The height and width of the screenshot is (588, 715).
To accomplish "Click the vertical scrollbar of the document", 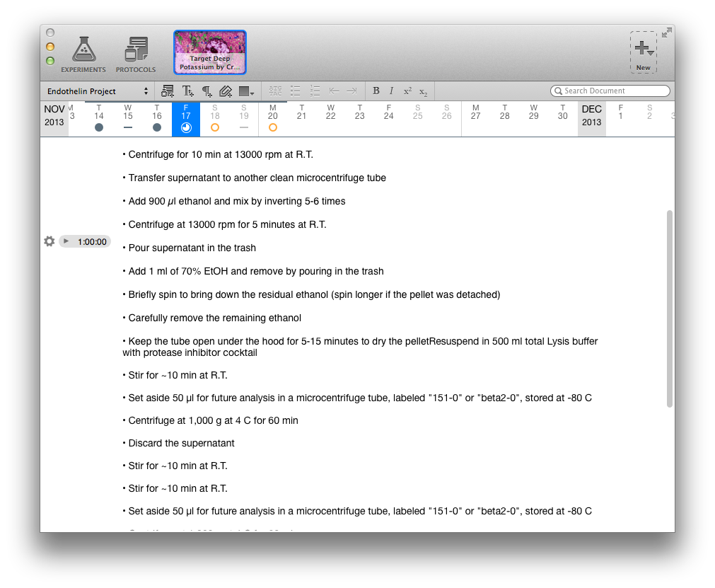I will [x=670, y=309].
